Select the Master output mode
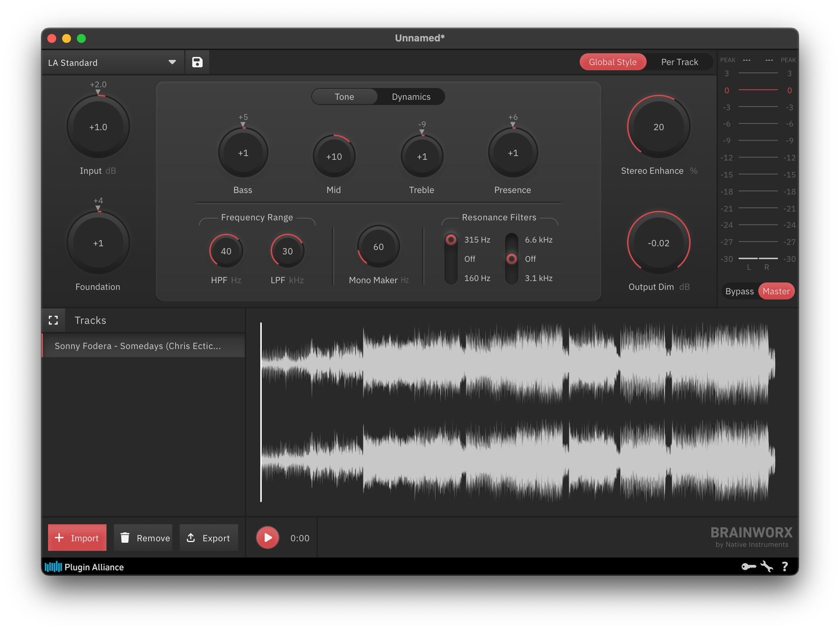This screenshot has width=840, height=630. click(776, 291)
